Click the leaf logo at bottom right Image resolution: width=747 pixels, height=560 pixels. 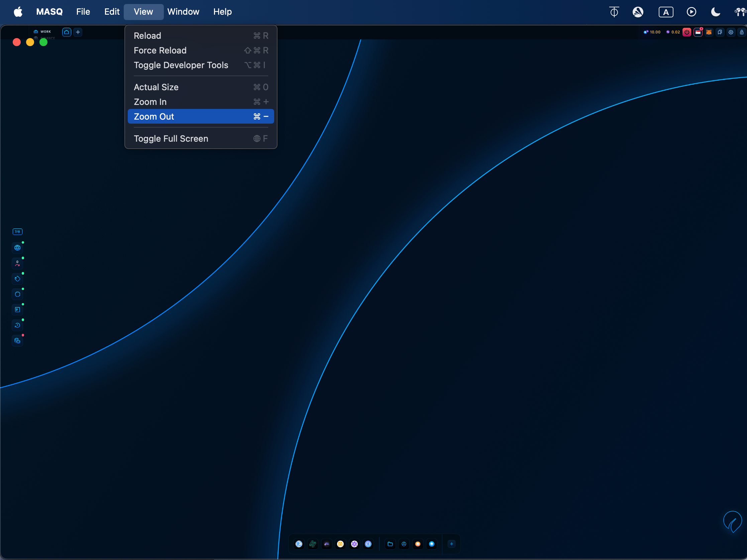[733, 522]
